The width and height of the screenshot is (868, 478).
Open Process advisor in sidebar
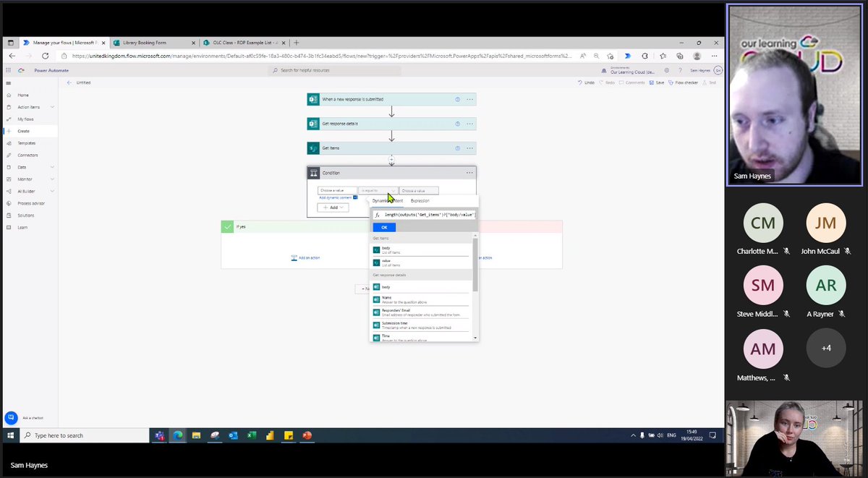tap(30, 203)
